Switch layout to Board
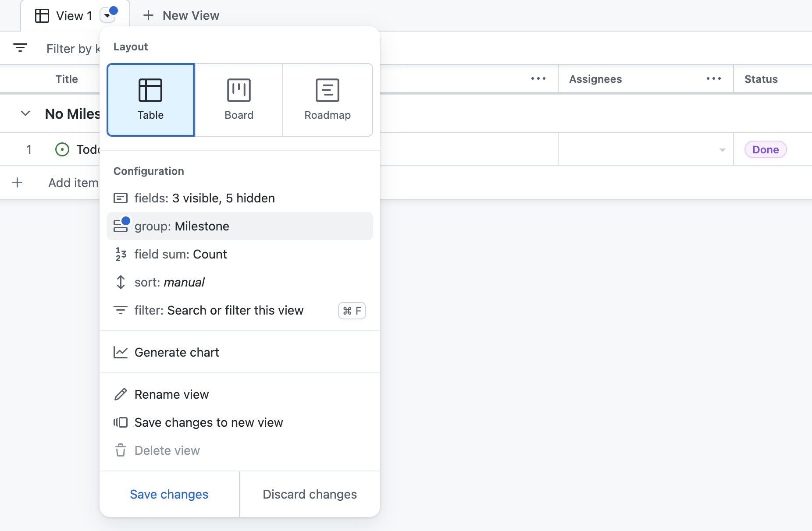Screen dimensions: 812x531 239,100
